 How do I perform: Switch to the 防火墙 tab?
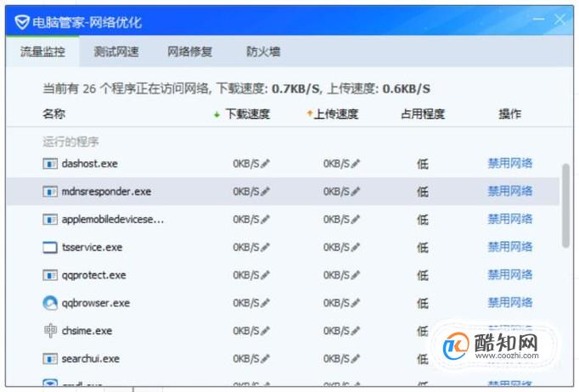[263, 52]
